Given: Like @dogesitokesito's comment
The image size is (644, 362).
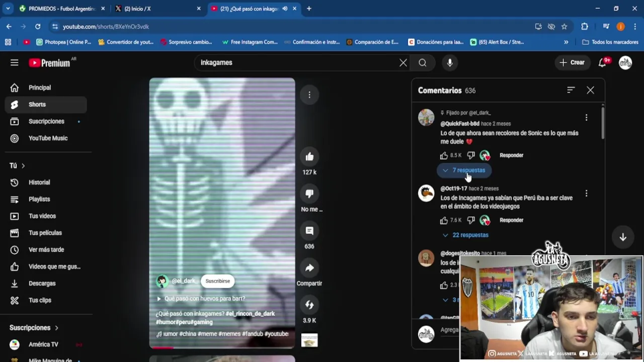Looking at the screenshot, I should (x=444, y=285).
